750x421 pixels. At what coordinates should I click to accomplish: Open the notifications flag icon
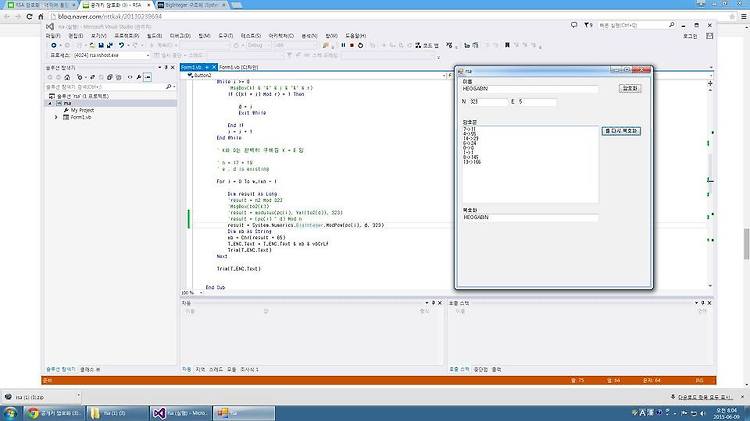tap(588, 25)
